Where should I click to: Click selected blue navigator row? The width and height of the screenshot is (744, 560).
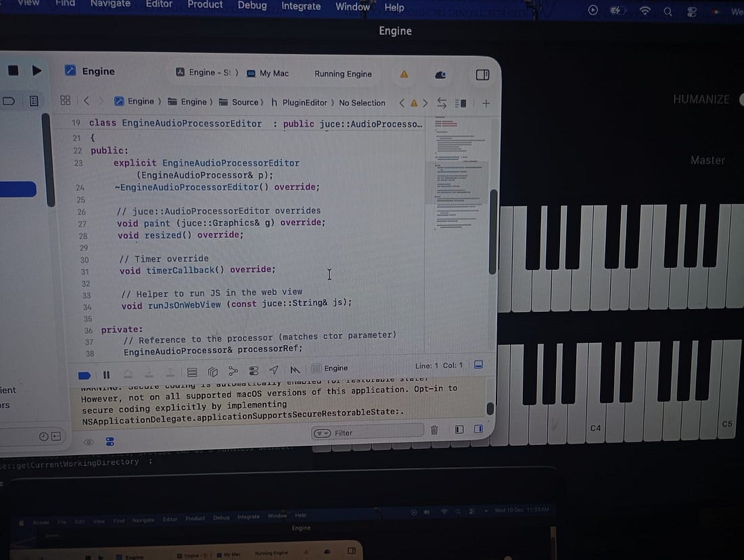18,189
